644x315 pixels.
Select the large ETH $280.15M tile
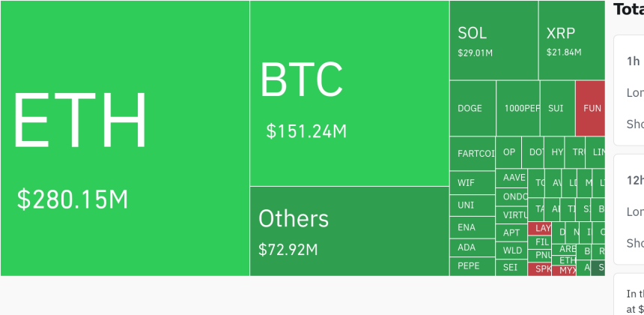coord(125,138)
